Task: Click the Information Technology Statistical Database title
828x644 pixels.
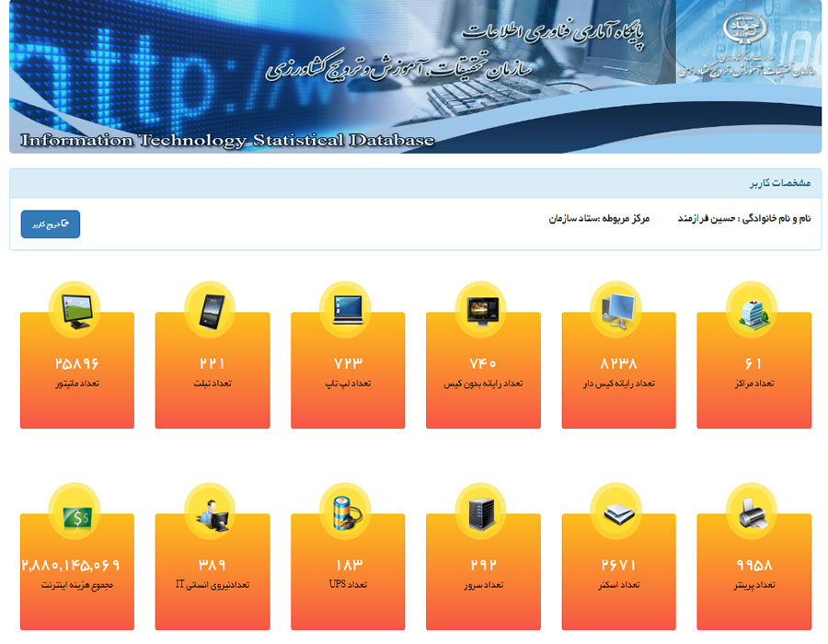Action: pos(226,141)
